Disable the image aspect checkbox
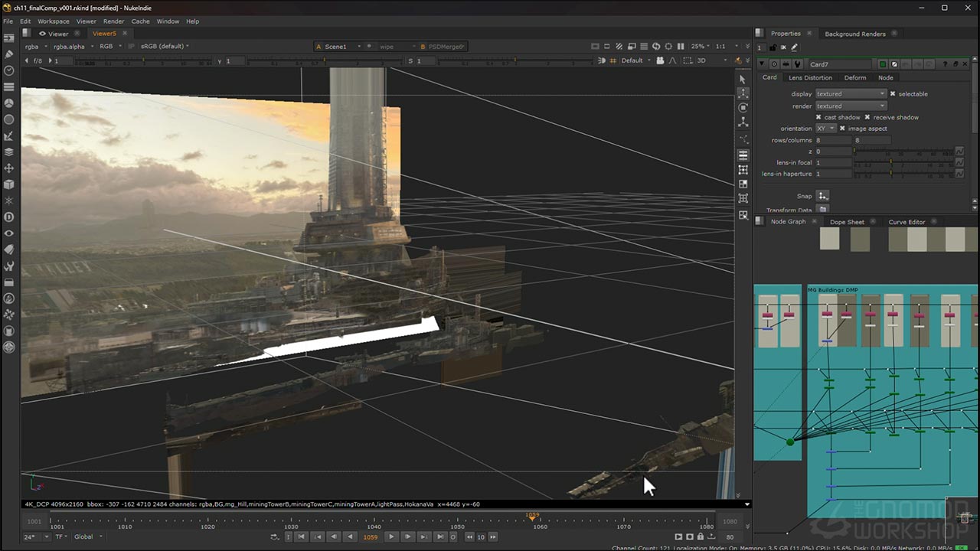 (843, 129)
